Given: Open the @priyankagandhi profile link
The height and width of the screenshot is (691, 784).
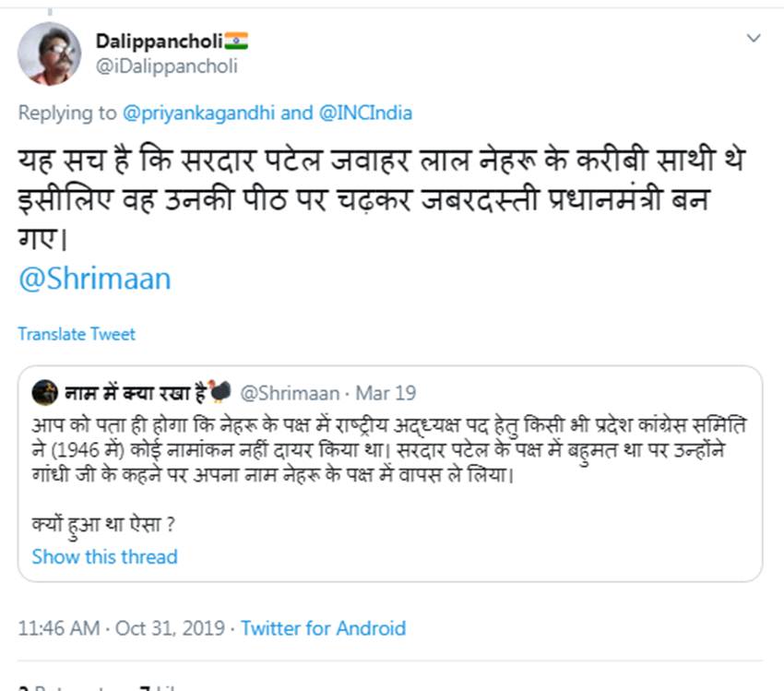Looking at the screenshot, I should 197,113.
